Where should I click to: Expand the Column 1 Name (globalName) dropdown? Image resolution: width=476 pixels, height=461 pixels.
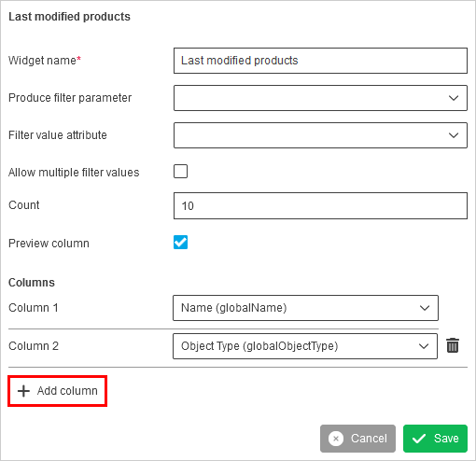pos(305,308)
